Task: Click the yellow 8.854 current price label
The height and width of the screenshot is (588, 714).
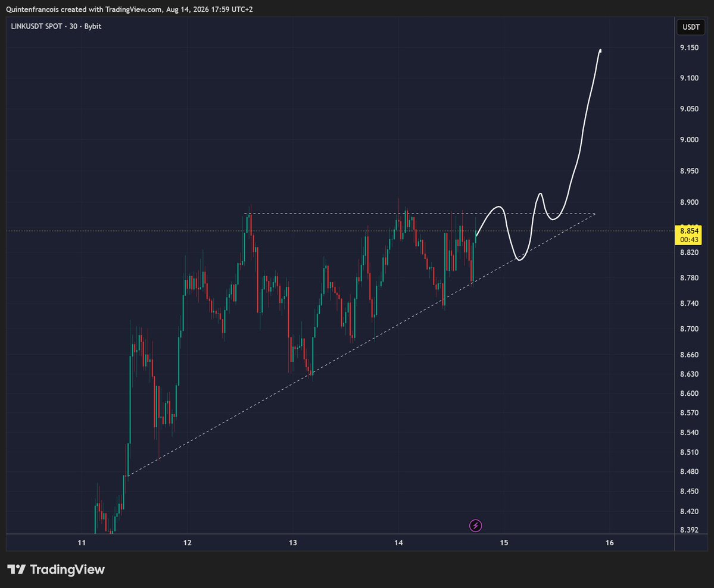Action: pyautogui.click(x=688, y=235)
